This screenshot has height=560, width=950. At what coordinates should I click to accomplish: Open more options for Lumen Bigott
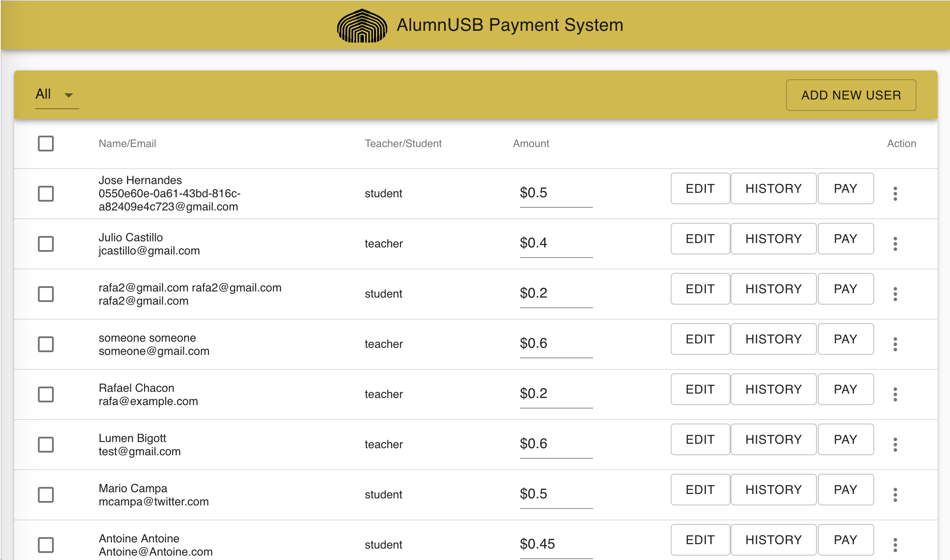click(x=895, y=445)
